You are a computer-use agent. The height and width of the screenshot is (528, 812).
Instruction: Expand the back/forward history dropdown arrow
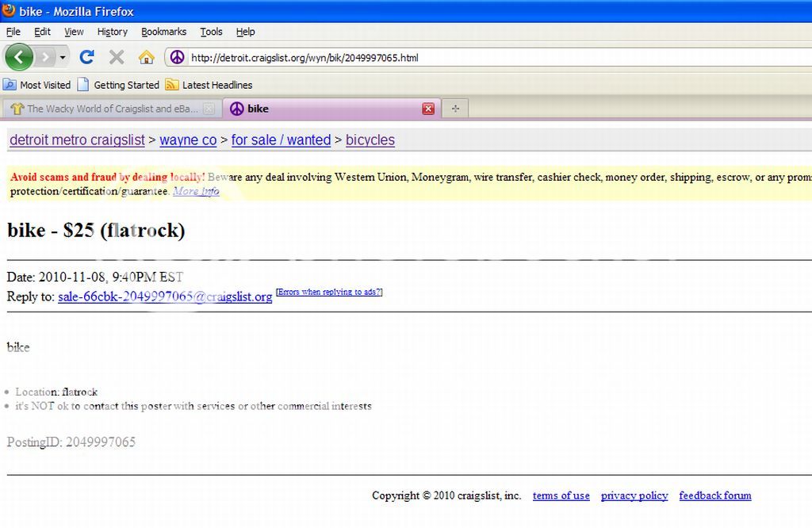[x=63, y=57]
